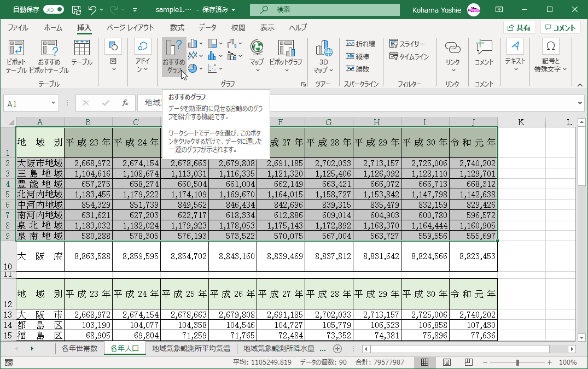588x369 pixels.
Task: Expand the pie chart dropdown
Action: [201, 69]
